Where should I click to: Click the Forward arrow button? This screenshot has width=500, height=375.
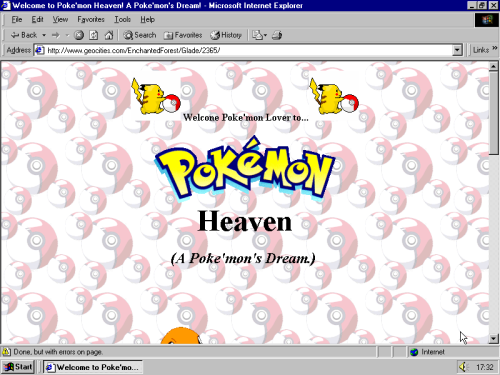point(56,35)
